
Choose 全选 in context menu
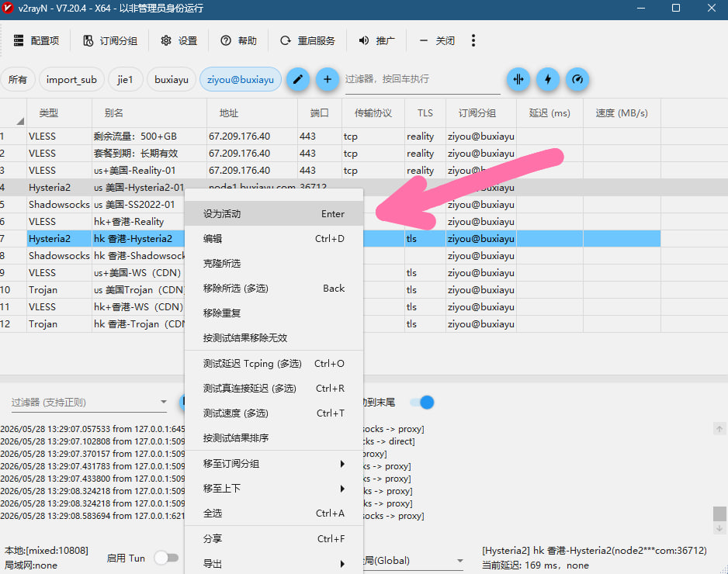tap(274, 513)
